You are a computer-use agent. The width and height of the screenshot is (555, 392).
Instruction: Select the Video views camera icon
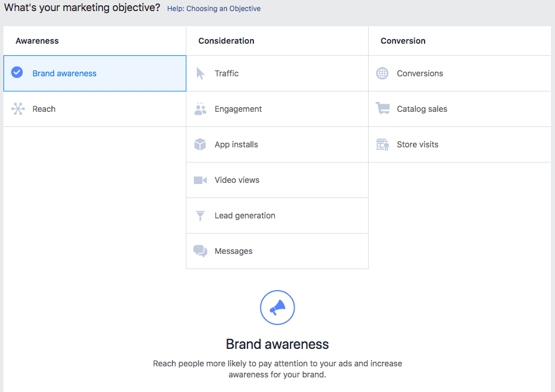pyautogui.click(x=200, y=179)
